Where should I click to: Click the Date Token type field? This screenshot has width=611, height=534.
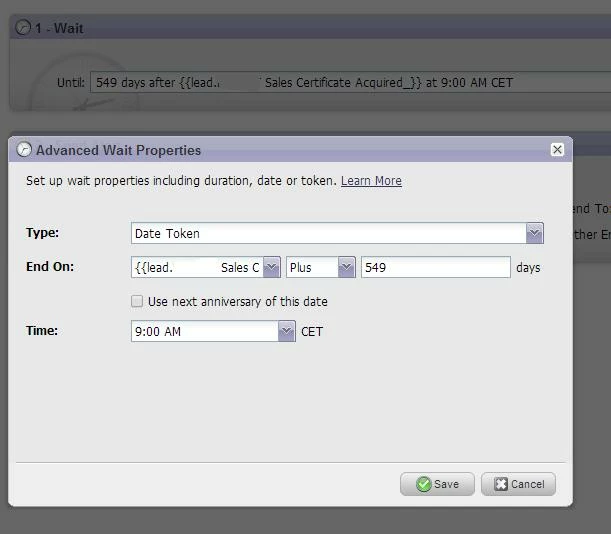(329, 233)
